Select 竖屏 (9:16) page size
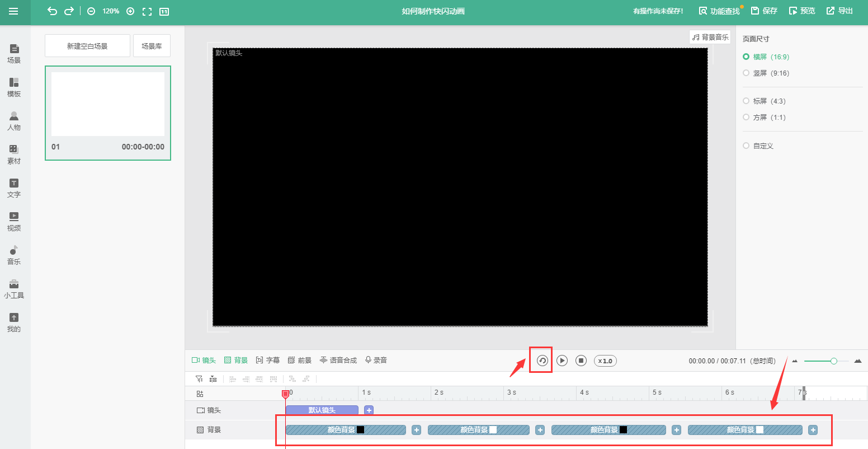868x449 pixels. [x=766, y=73]
